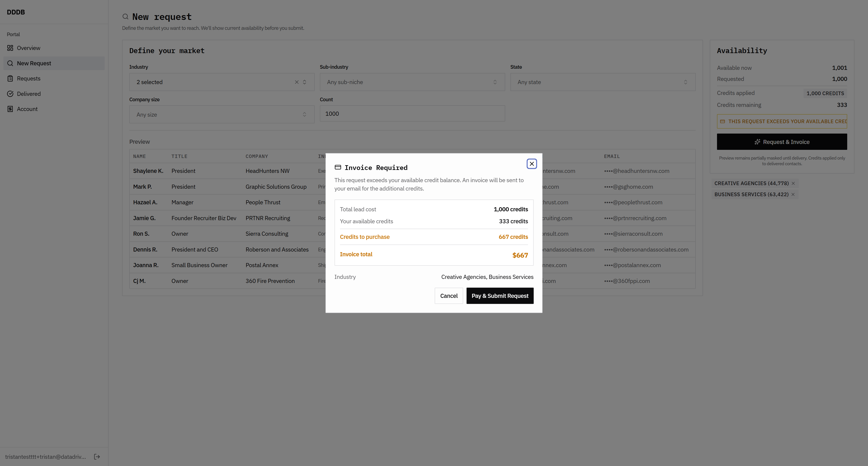Open the Delivered menu item
Viewport: 868px width, 466px height.
[x=29, y=94]
